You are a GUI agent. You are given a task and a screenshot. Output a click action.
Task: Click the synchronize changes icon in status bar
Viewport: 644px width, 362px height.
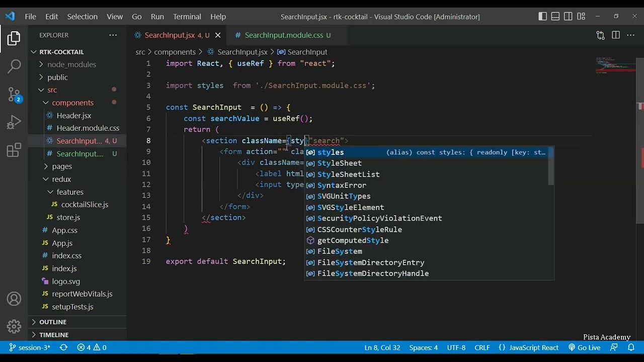click(x=63, y=347)
